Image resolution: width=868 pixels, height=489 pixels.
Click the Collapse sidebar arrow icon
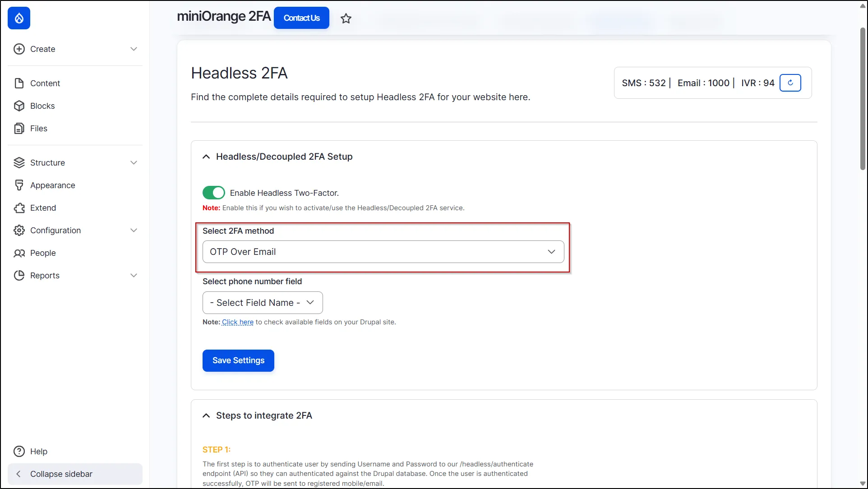18,474
